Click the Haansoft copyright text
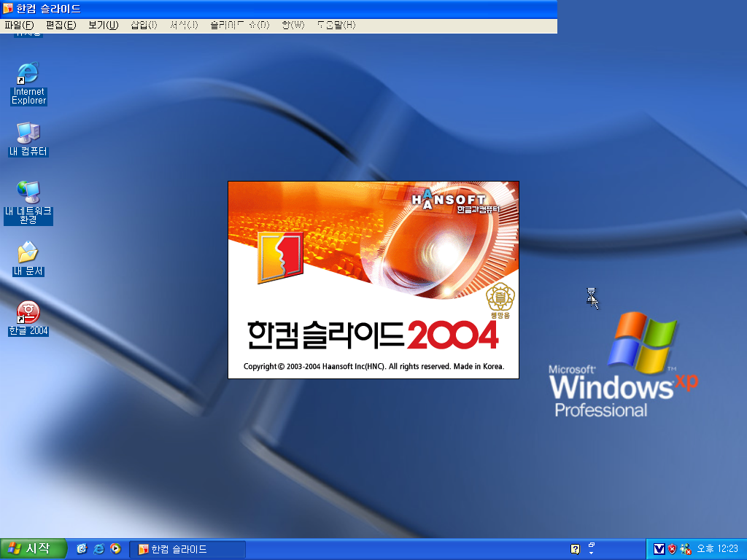 [373, 366]
